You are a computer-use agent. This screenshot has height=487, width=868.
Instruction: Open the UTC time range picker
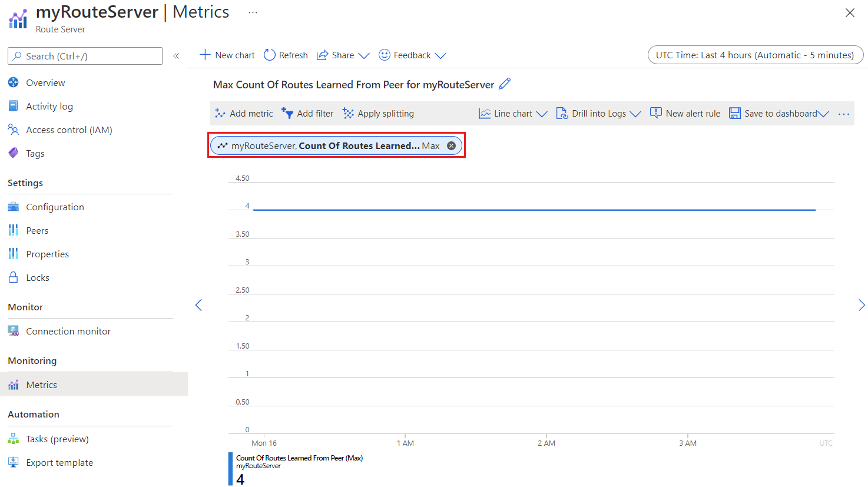coord(755,55)
